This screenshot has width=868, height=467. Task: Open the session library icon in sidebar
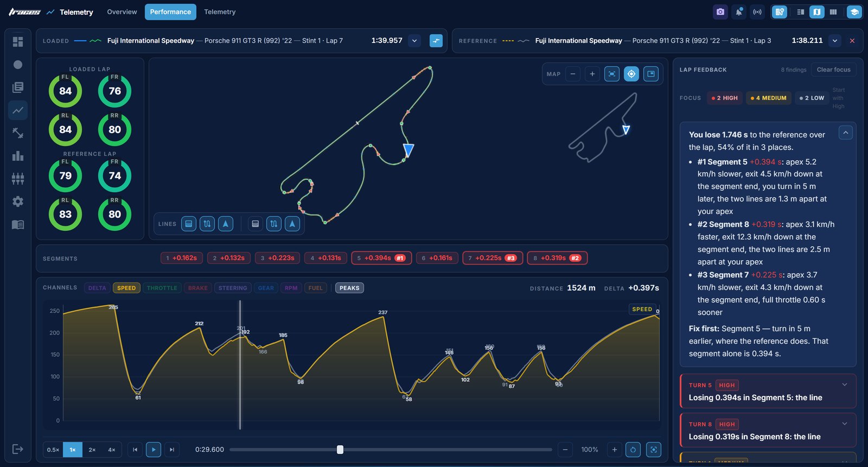pyautogui.click(x=18, y=87)
